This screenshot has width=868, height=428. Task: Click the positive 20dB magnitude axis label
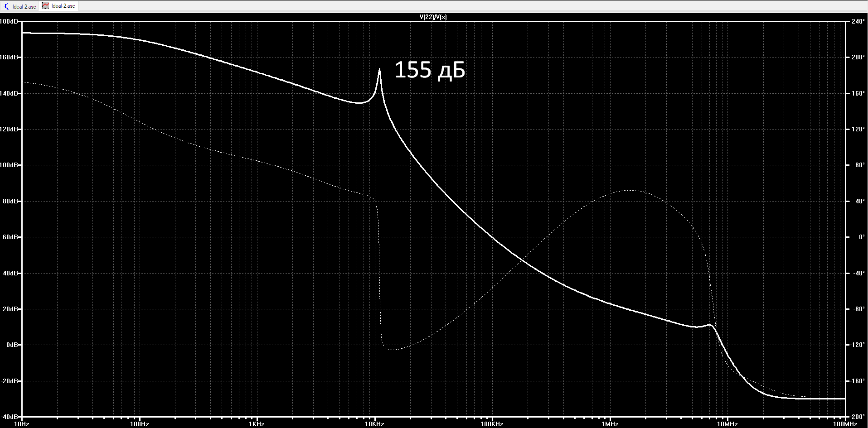10,309
